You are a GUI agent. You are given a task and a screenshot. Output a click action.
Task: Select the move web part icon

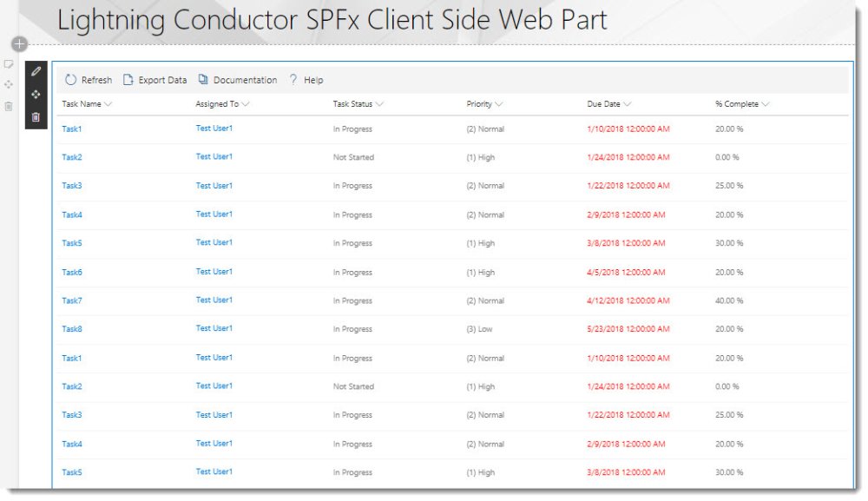pyautogui.click(x=36, y=93)
